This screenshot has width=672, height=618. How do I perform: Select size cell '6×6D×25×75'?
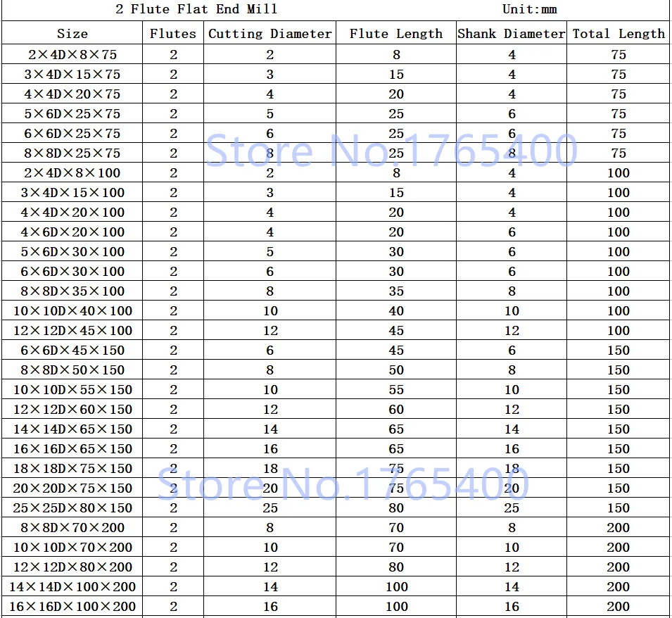click(x=72, y=133)
